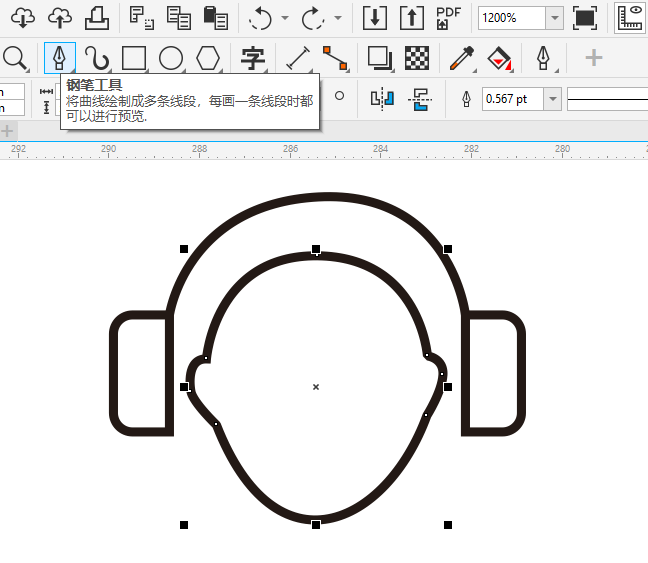Select the Pen tool
The height and width of the screenshot is (563, 648).
(x=60, y=58)
